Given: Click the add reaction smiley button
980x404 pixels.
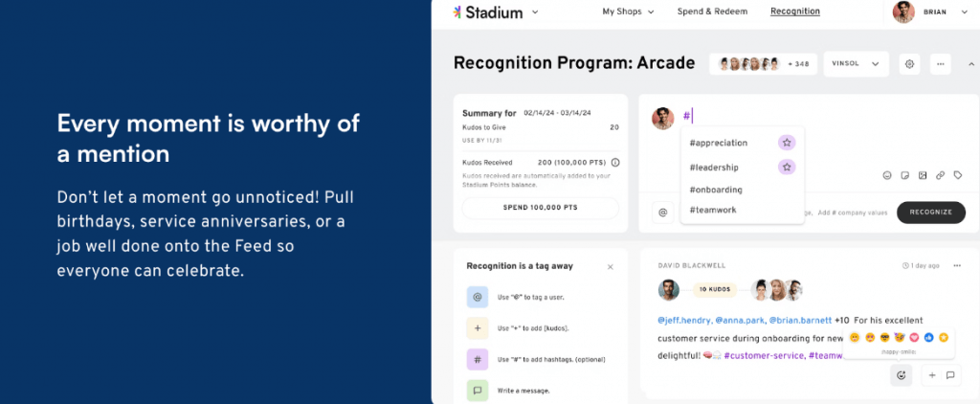Looking at the screenshot, I should (x=902, y=375).
